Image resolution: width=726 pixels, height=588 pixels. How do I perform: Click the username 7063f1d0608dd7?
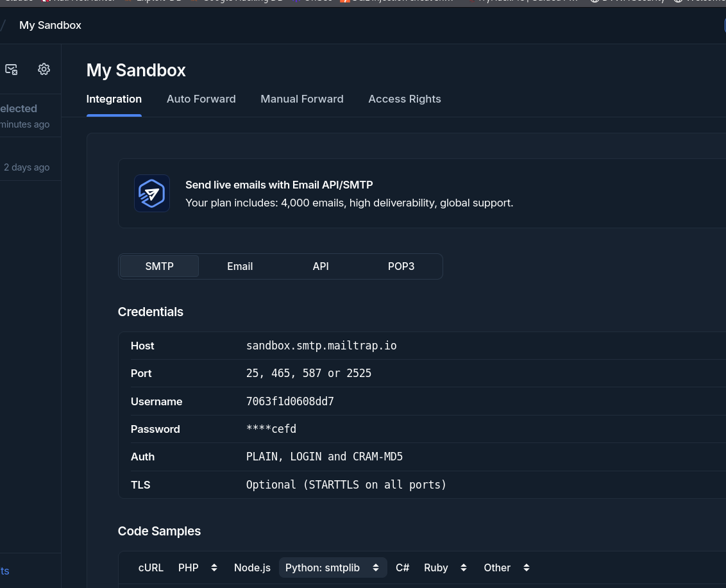[x=290, y=401]
